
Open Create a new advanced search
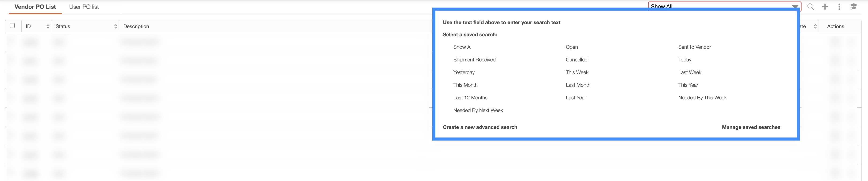point(480,127)
